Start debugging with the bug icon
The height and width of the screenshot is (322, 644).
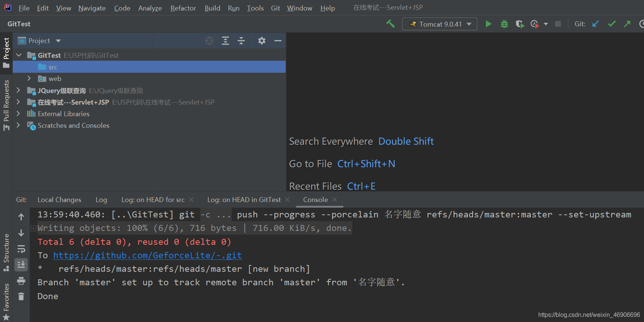click(504, 24)
